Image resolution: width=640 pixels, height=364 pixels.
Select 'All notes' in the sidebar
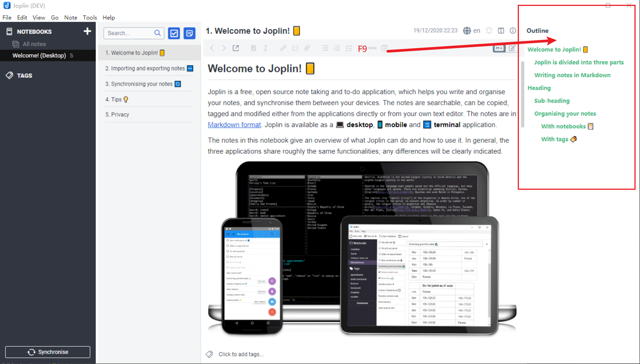coord(34,44)
